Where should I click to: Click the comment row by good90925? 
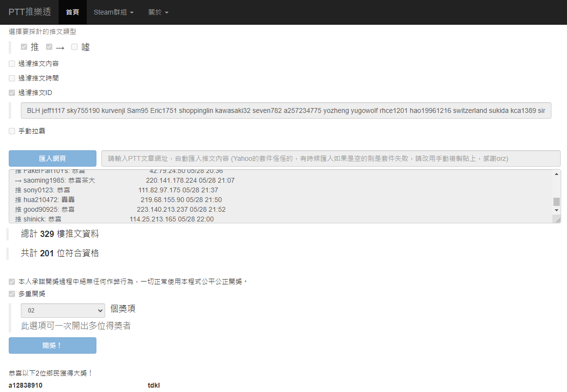point(120,209)
